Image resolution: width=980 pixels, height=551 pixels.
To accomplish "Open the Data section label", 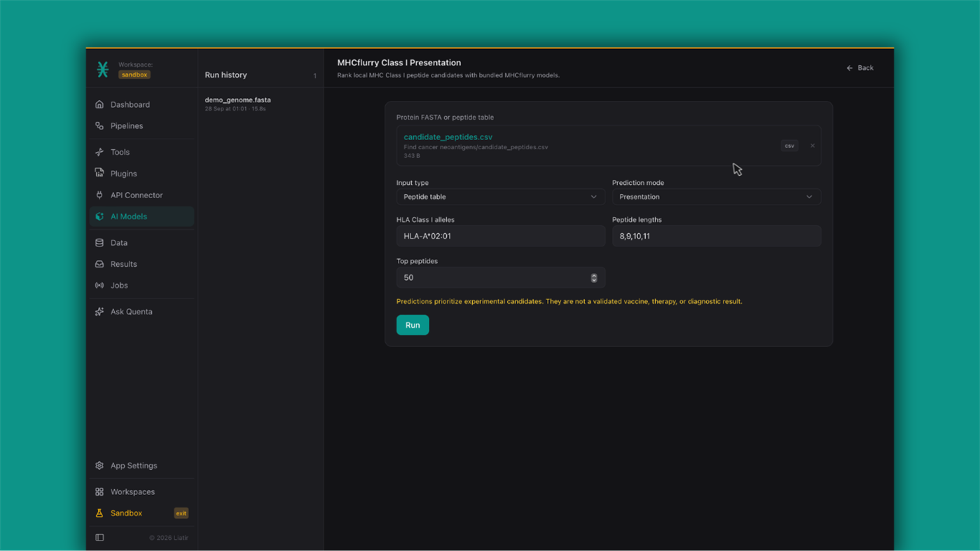I will [x=119, y=243].
